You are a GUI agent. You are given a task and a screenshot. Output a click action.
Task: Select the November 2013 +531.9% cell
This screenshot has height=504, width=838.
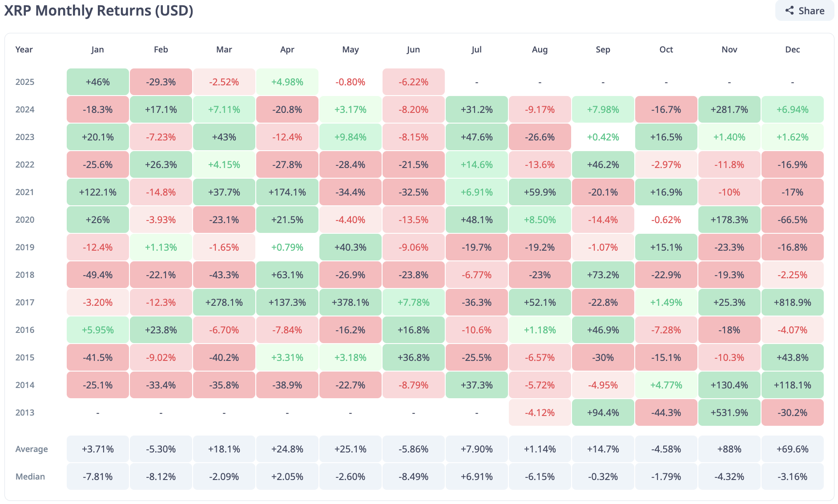729,413
